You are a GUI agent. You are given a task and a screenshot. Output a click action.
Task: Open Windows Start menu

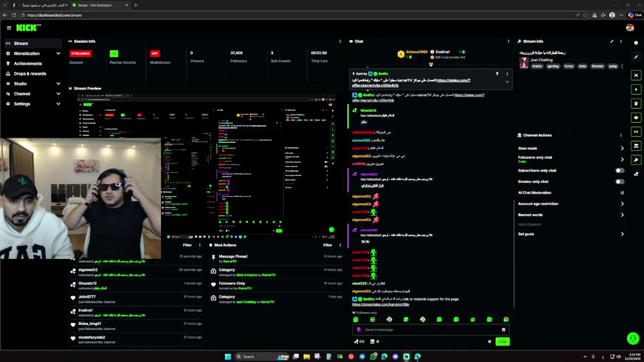[x=227, y=356]
